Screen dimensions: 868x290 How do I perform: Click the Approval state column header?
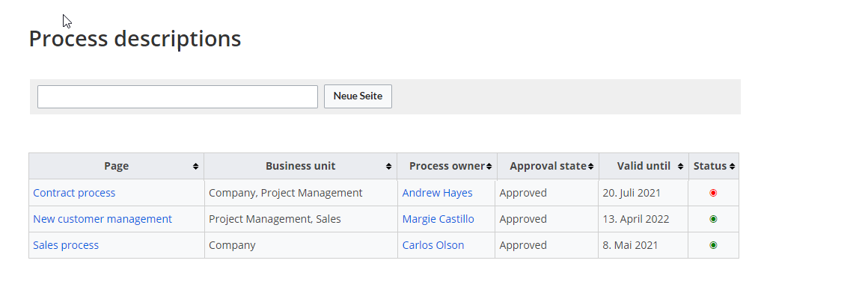548,166
